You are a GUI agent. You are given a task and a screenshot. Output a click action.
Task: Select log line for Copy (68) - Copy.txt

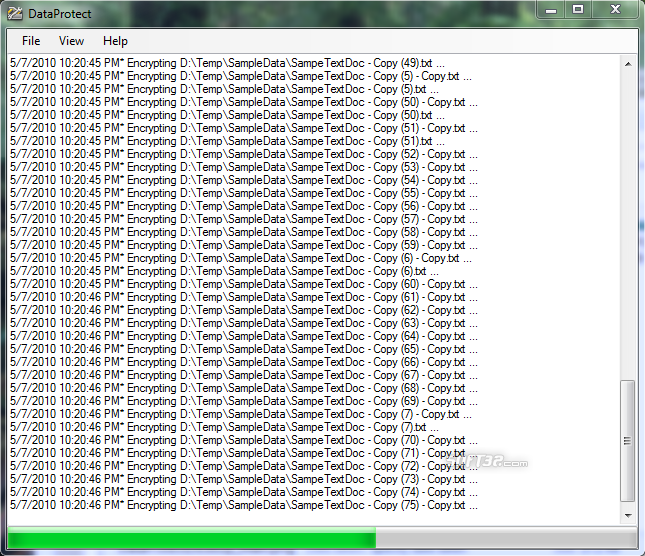(x=244, y=389)
